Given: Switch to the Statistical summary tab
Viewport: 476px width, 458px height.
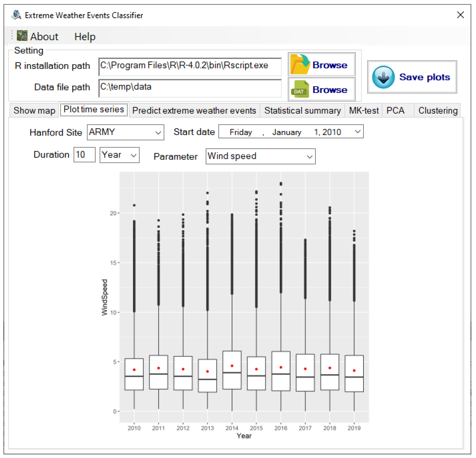Looking at the screenshot, I should (302, 111).
